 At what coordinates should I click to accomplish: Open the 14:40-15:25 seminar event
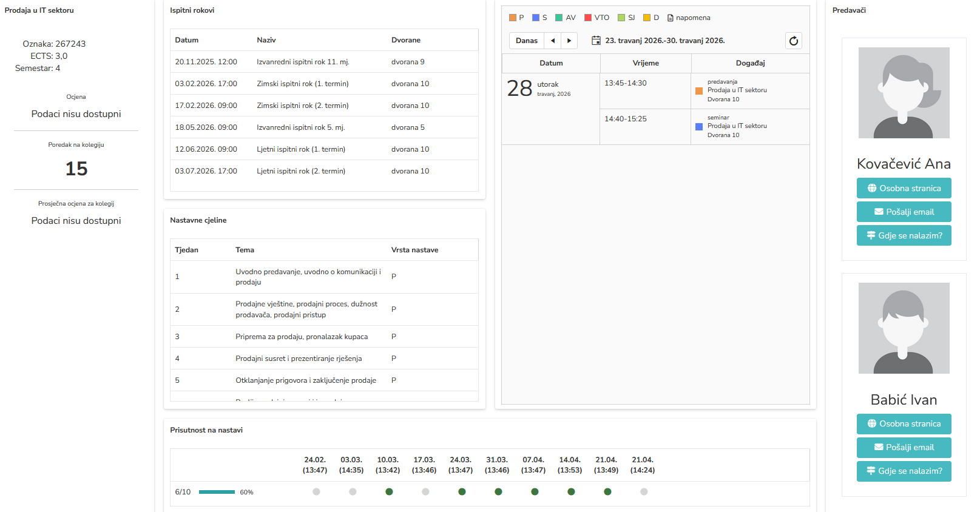[737, 126]
